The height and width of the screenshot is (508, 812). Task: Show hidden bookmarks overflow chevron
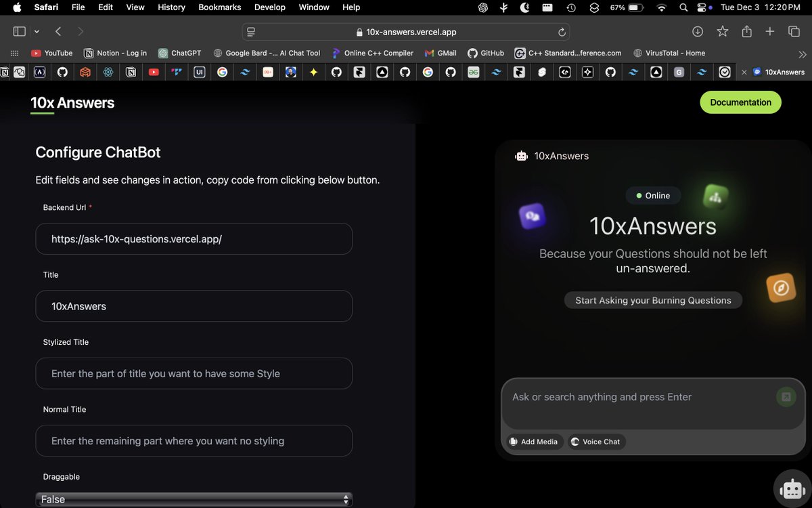coord(803,54)
